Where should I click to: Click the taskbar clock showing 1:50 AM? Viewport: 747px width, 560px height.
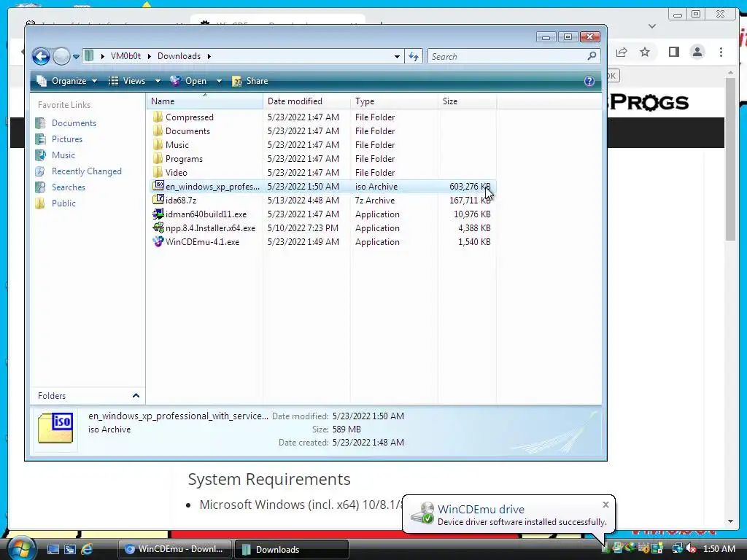coord(719,549)
